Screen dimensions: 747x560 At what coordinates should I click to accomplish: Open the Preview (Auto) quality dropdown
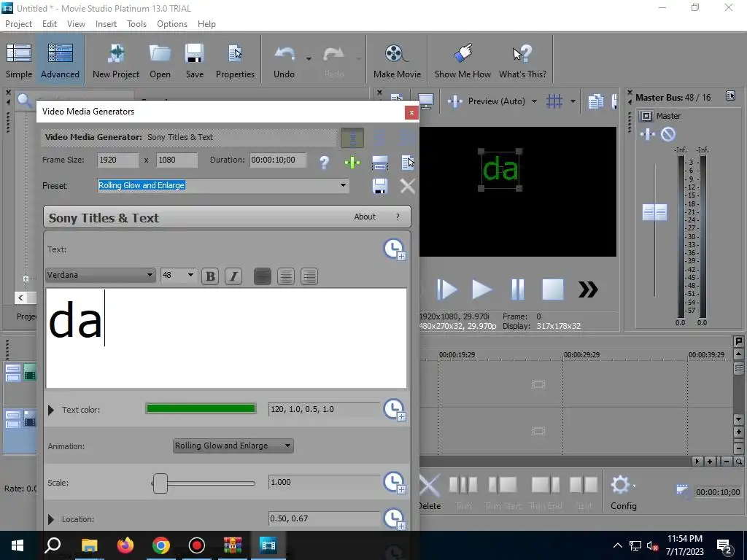[x=534, y=101]
